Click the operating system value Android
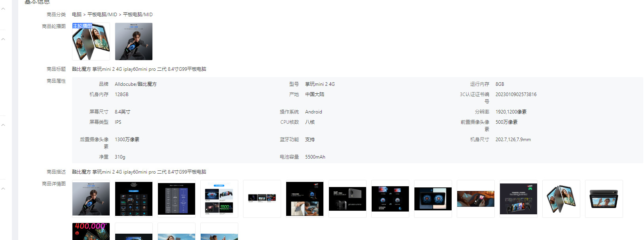 pyautogui.click(x=313, y=112)
